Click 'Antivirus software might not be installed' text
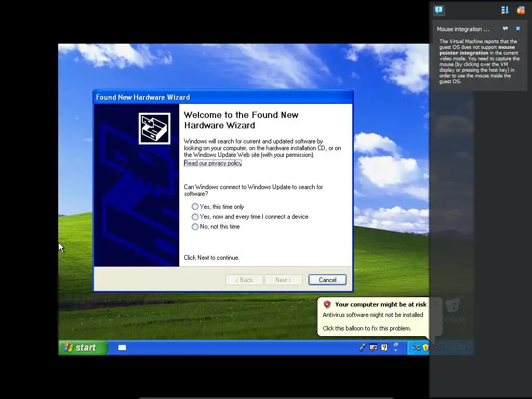This screenshot has height=399, width=532. click(373, 315)
